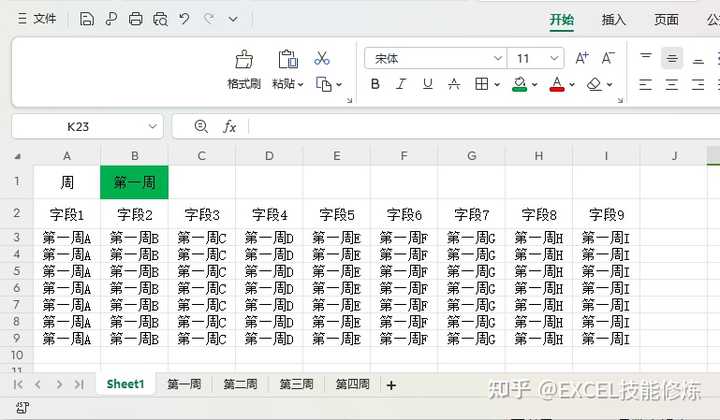
Task: Click the 格式刷 format painter
Action: pos(244,70)
